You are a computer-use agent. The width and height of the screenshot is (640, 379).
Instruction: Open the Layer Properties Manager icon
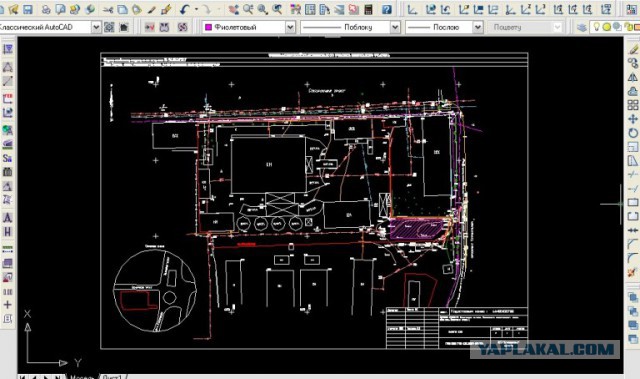point(582,27)
